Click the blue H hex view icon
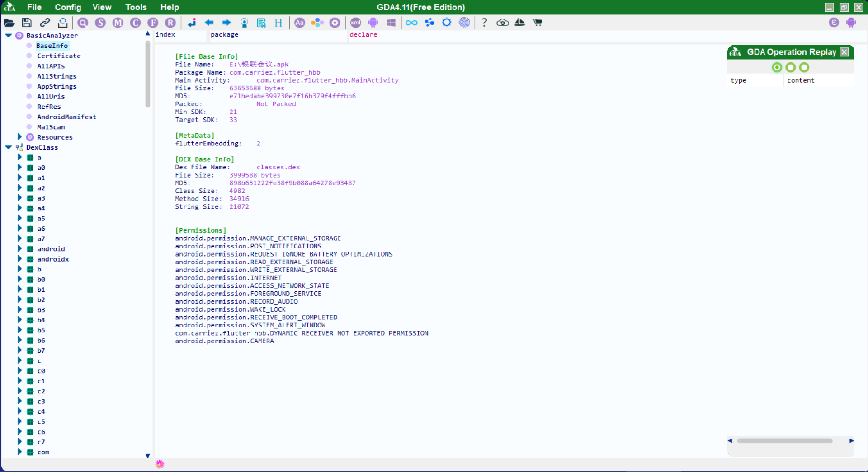 click(278, 23)
